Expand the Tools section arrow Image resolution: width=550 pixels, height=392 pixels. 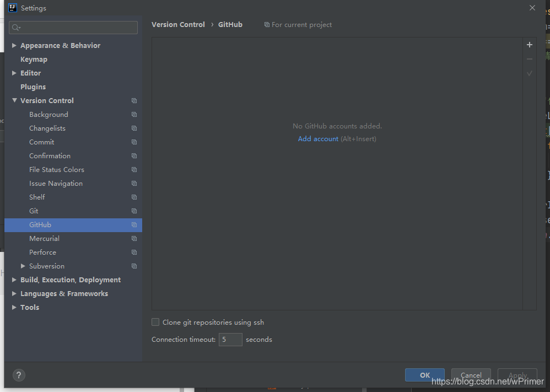[x=14, y=307]
